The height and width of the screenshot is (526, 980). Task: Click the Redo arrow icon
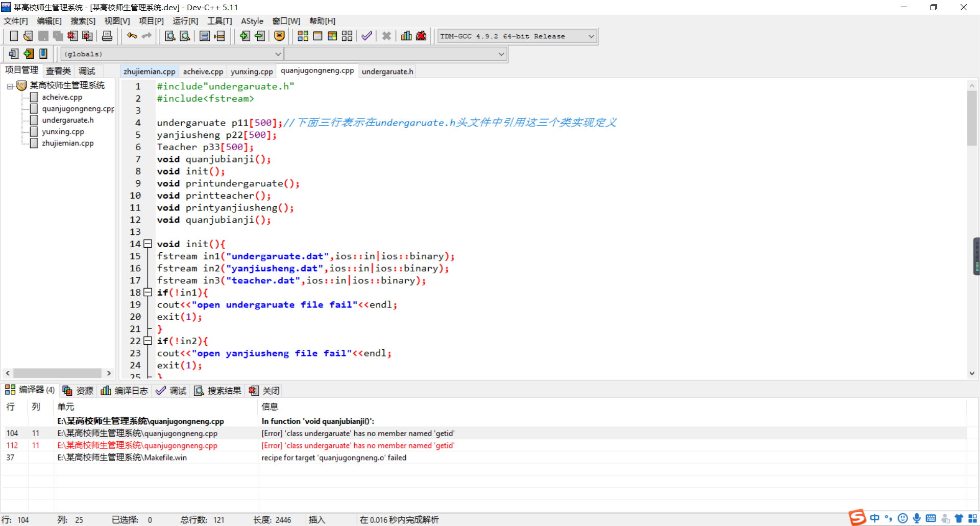tap(147, 36)
